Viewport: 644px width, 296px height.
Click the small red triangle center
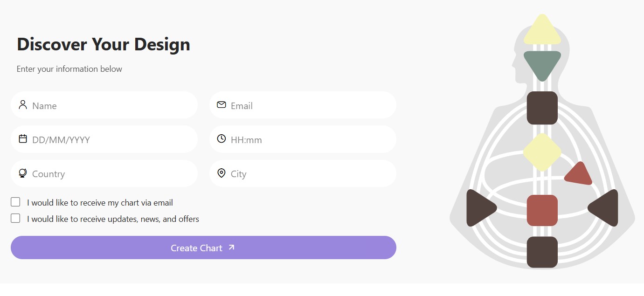pyautogui.click(x=579, y=175)
